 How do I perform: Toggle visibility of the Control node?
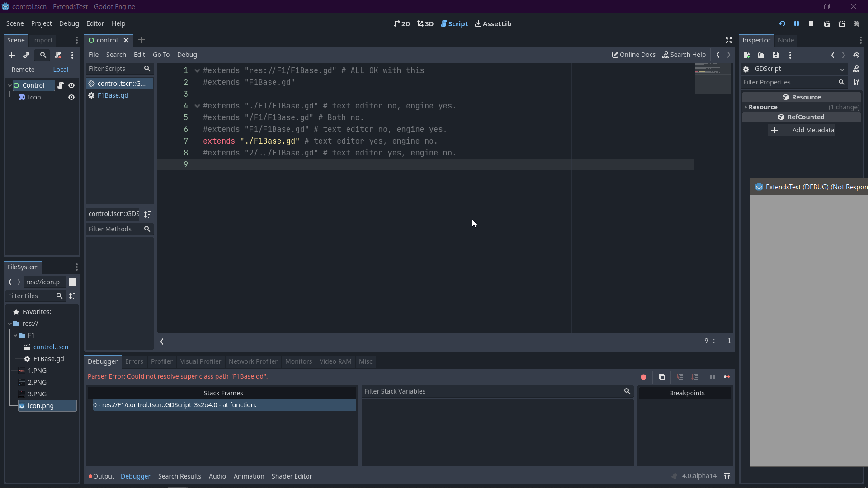pos(71,85)
